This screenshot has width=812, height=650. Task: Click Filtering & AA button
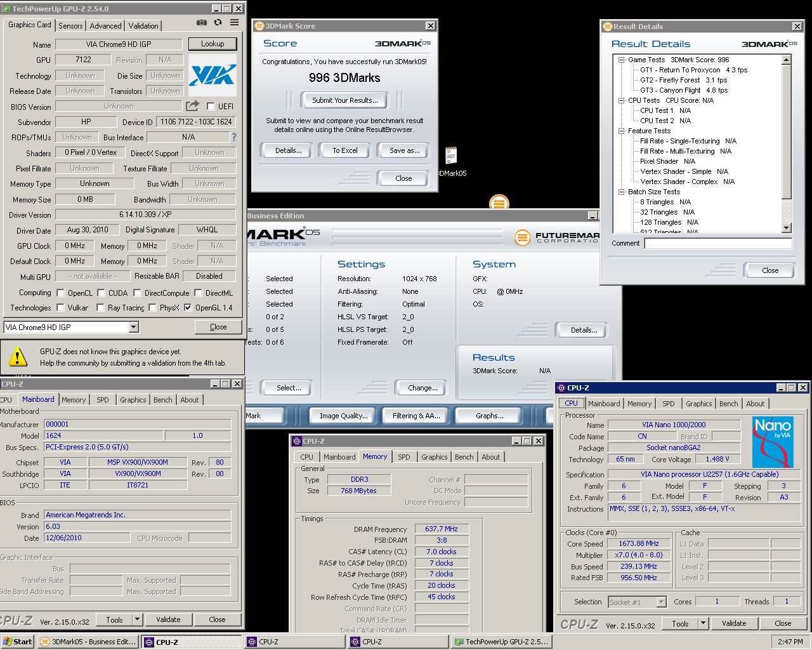(416, 416)
